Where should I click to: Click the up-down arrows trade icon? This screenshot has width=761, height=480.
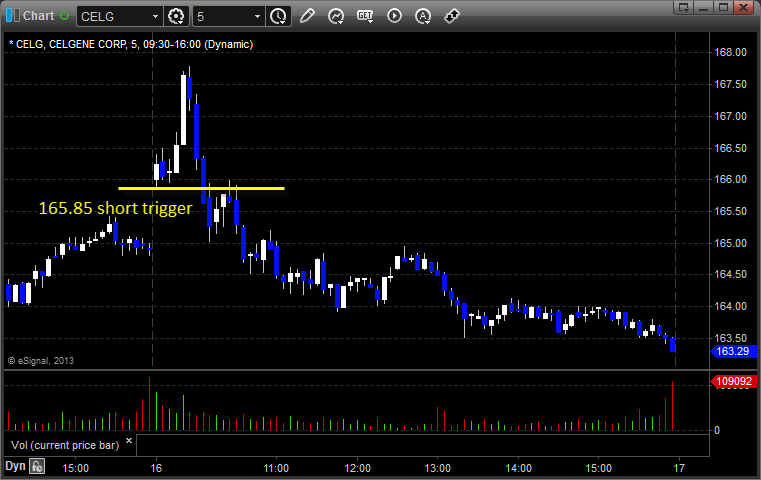click(452, 16)
